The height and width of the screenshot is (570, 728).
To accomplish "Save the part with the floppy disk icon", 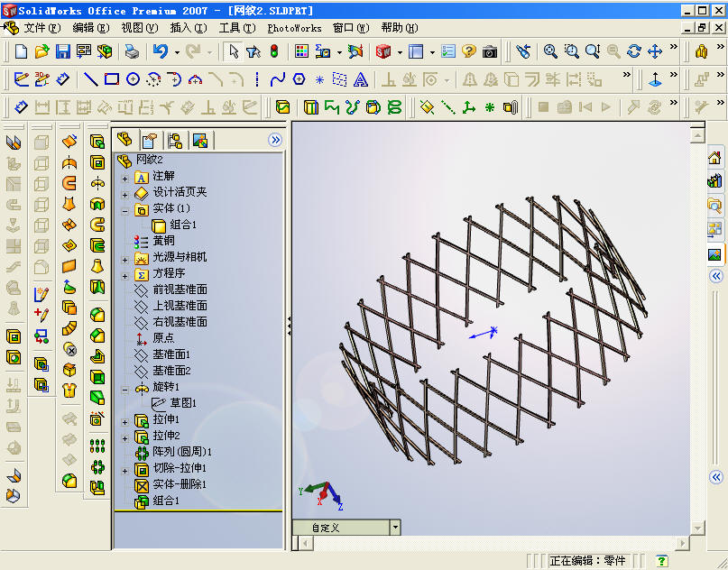I will (x=62, y=51).
